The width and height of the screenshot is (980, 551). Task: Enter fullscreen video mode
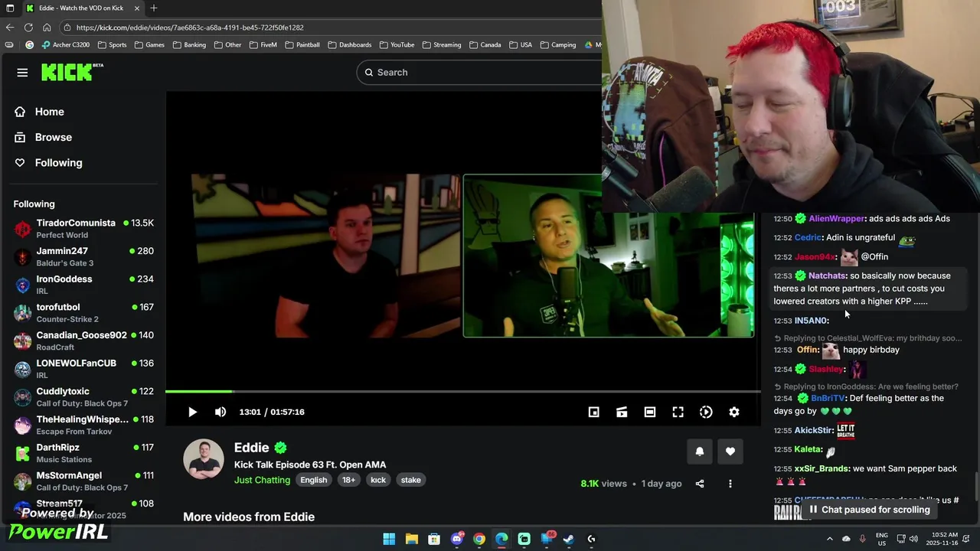(x=678, y=412)
